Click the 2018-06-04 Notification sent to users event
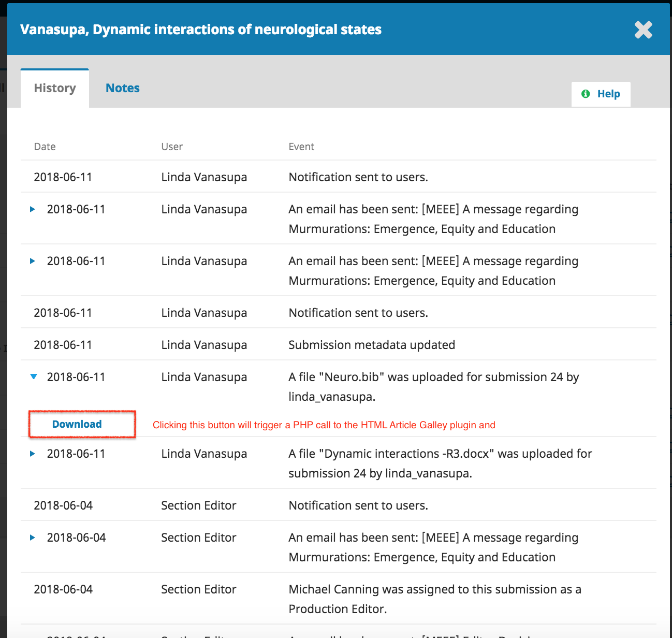672x638 pixels. point(358,505)
